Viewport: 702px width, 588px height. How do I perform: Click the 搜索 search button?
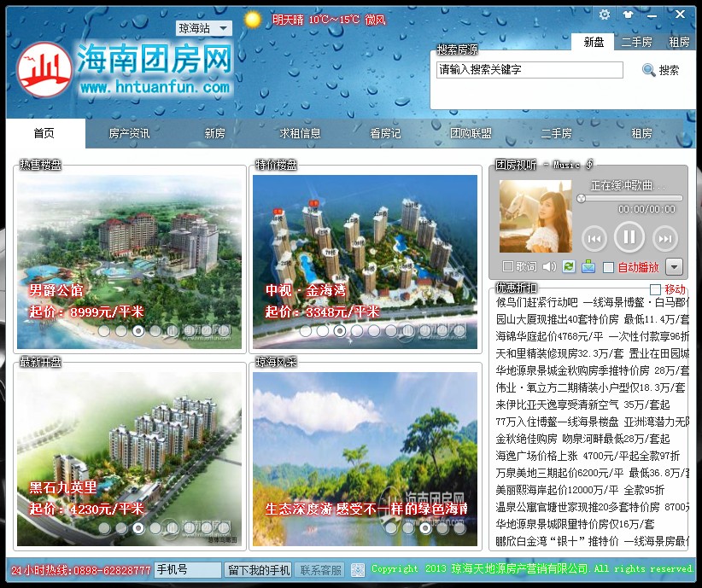661,70
